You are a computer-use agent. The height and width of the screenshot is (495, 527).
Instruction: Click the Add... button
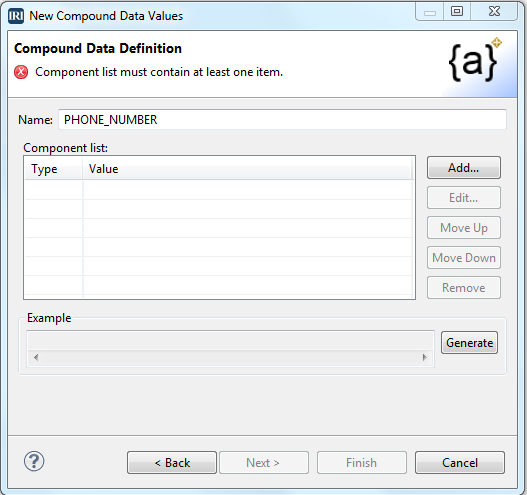click(464, 167)
